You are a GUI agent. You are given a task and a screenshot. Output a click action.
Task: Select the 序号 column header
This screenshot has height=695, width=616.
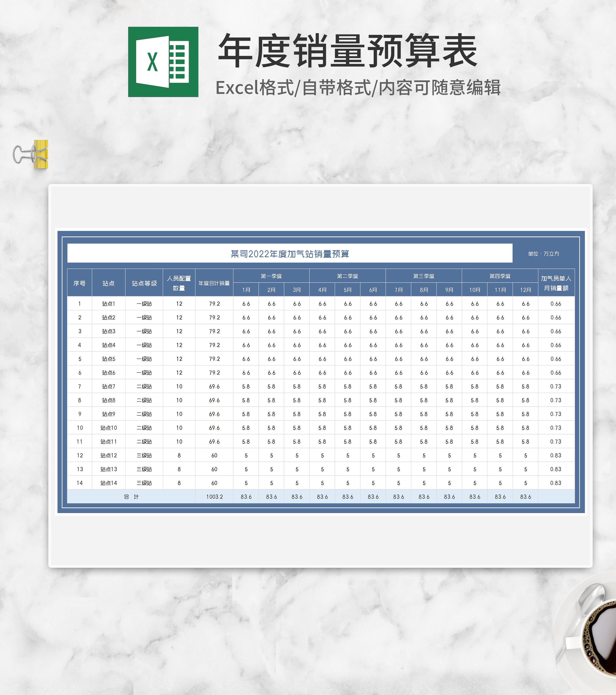point(80,283)
